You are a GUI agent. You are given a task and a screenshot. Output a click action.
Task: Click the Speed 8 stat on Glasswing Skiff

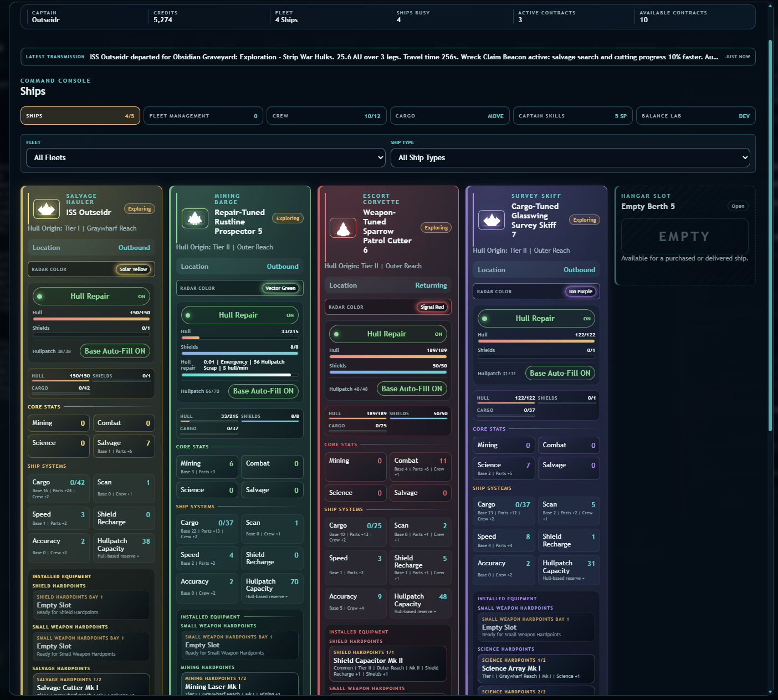coord(504,540)
